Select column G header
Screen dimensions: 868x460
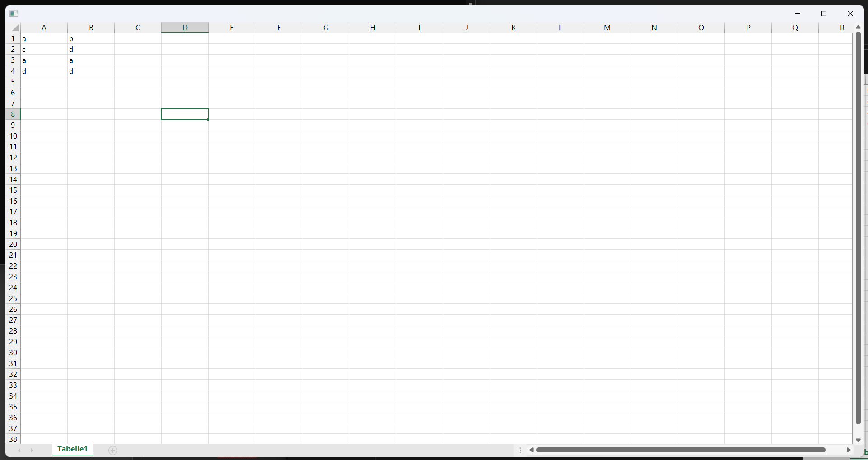click(326, 28)
